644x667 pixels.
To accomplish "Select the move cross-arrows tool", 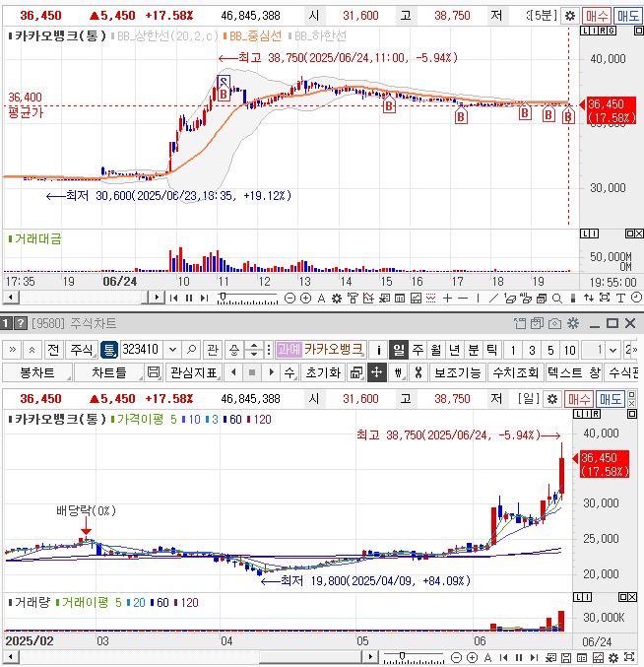I will click(376, 372).
